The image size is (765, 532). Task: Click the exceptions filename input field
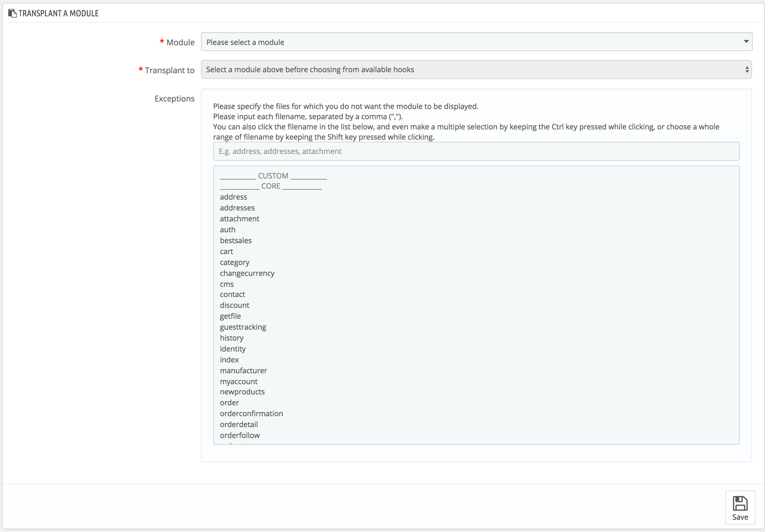[x=476, y=151]
